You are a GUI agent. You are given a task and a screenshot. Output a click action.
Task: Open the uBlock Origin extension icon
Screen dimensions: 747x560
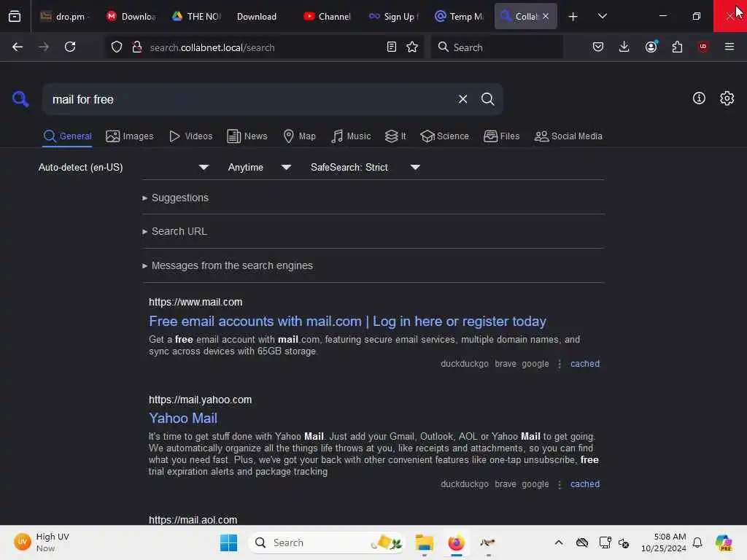pyautogui.click(x=703, y=47)
